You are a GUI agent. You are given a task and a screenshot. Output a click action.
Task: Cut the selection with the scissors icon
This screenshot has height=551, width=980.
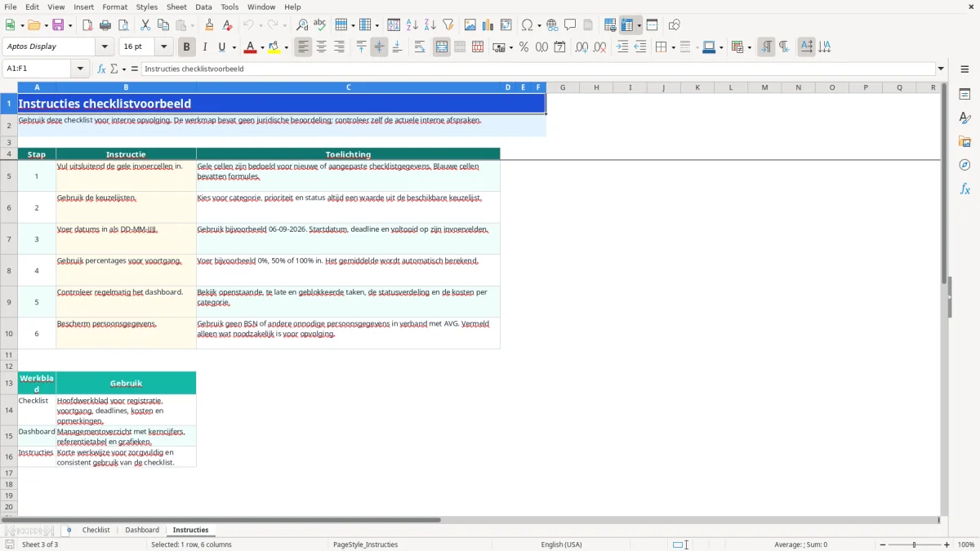(145, 25)
